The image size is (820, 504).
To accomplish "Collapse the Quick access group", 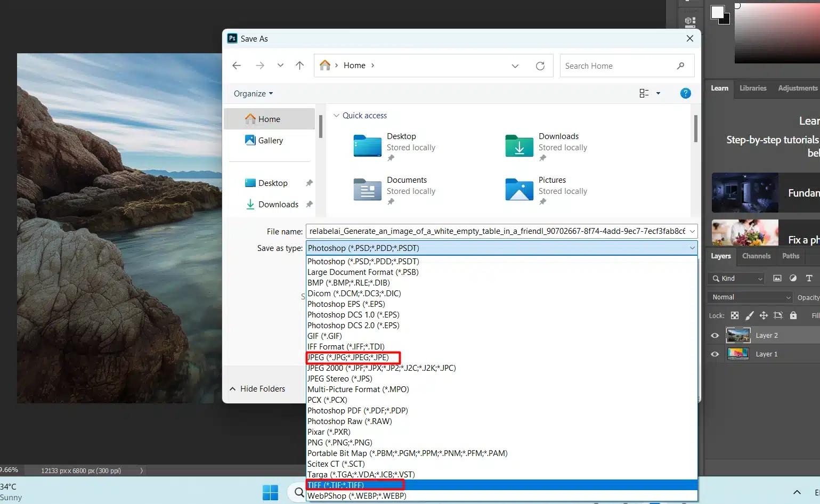I will (336, 116).
